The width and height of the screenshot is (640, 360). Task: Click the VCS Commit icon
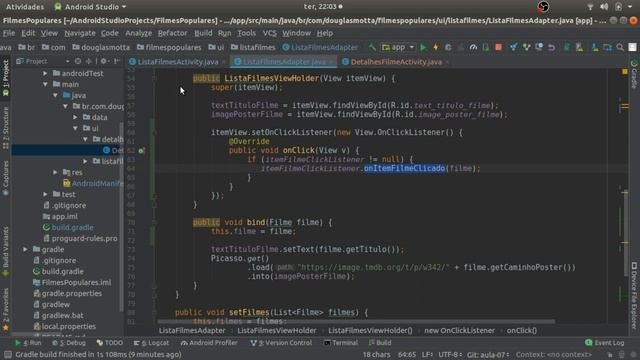click(527, 47)
